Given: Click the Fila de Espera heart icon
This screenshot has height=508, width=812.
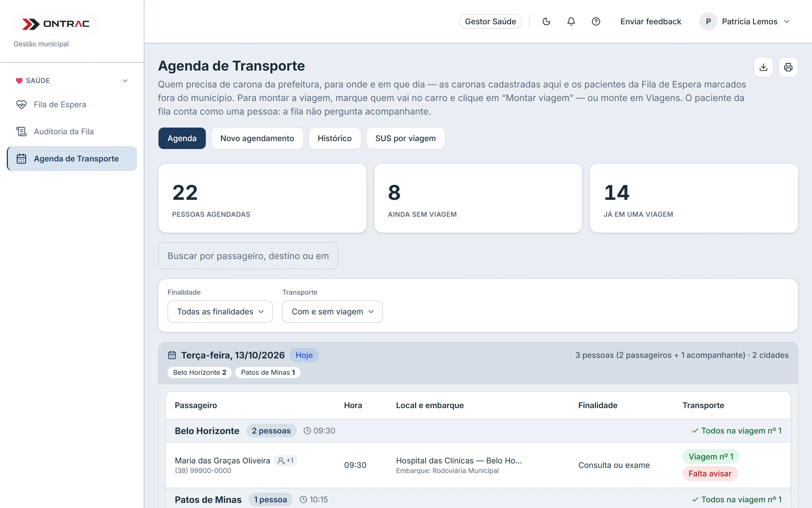Looking at the screenshot, I should (x=21, y=104).
